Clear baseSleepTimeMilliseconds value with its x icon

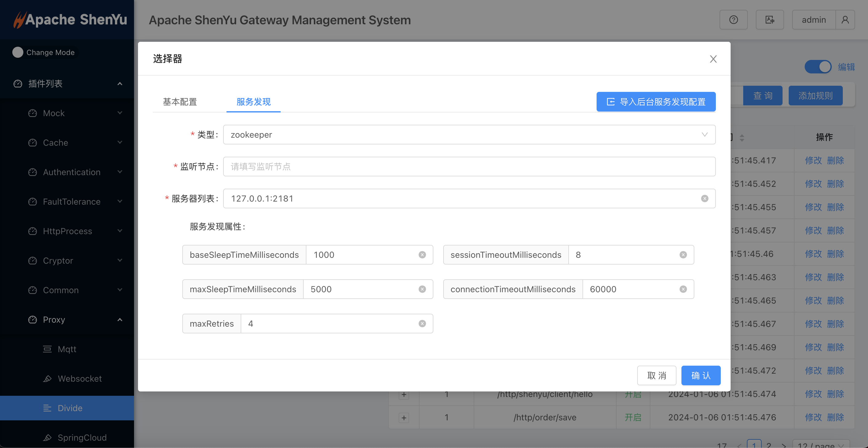point(422,255)
